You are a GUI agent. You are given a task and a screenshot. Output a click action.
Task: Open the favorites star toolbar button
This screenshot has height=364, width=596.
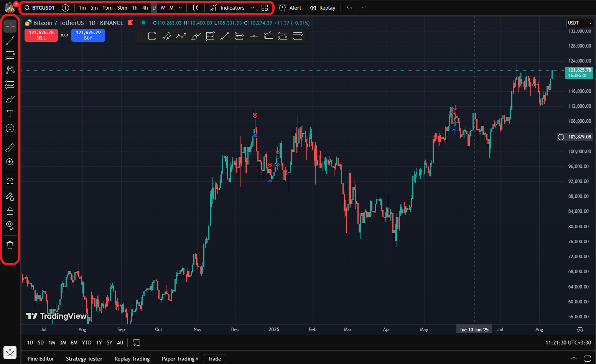pyautogui.click(x=10, y=352)
